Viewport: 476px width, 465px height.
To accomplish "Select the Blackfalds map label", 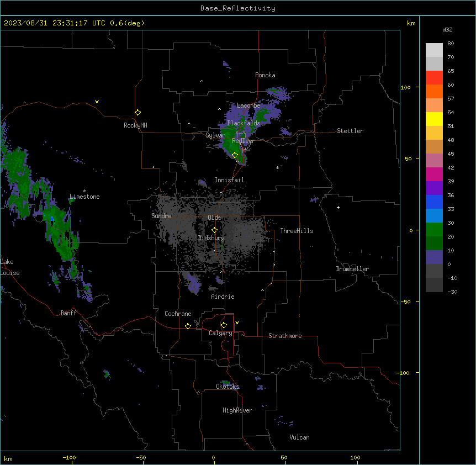I will pyautogui.click(x=244, y=123).
